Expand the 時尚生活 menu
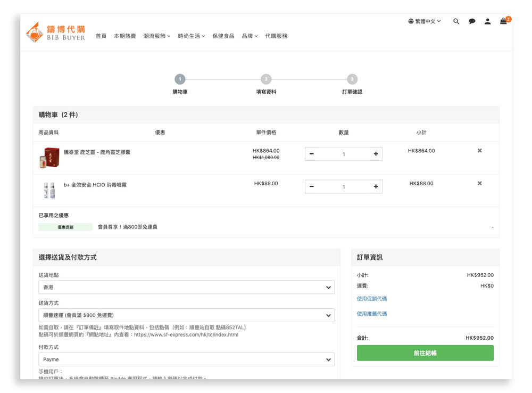The image size is (532, 393). (x=192, y=36)
